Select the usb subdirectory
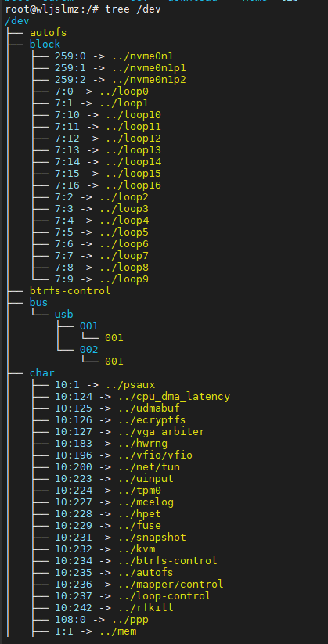Screen dimensions: 328x644 coord(63,315)
